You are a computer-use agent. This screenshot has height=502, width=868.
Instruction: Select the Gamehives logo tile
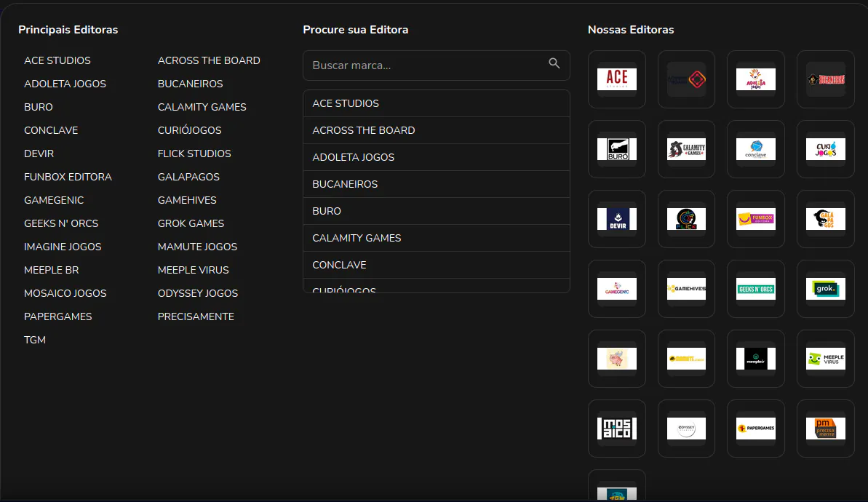(x=686, y=289)
